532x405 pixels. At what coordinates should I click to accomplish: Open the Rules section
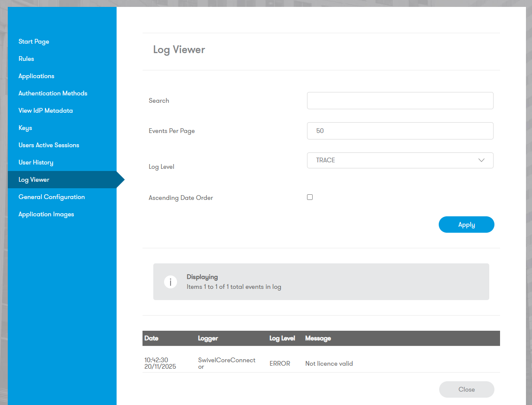26,58
